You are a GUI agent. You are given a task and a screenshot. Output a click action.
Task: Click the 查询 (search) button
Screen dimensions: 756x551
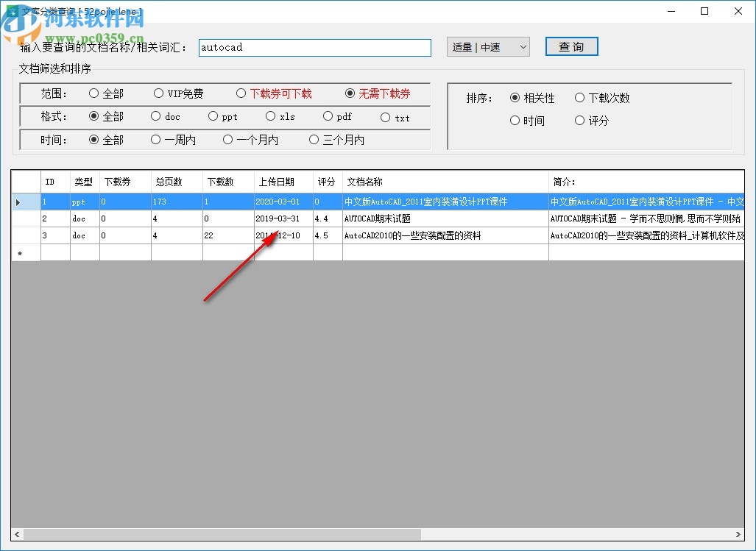(571, 46)
